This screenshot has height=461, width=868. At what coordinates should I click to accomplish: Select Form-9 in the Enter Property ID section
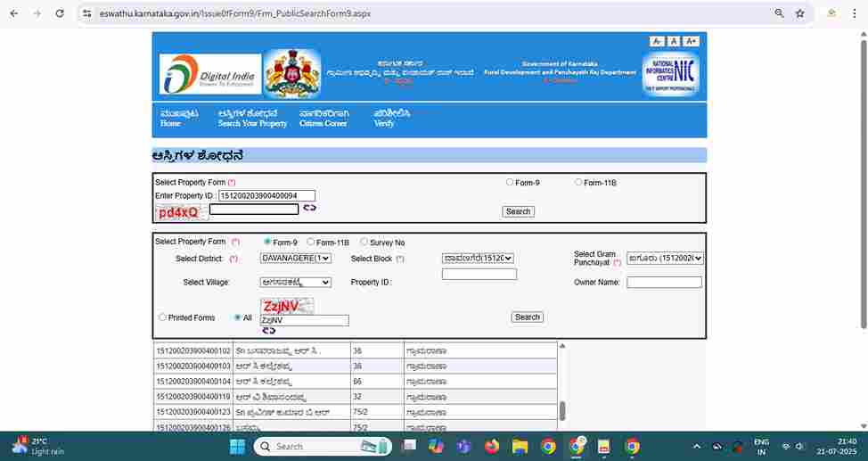point(509,182)
